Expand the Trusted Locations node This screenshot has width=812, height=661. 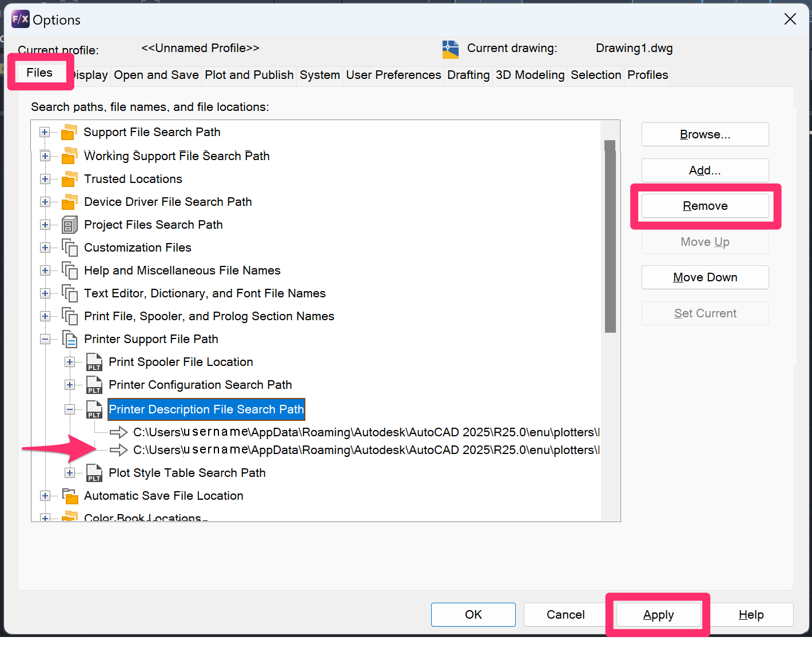click(45, 179)
